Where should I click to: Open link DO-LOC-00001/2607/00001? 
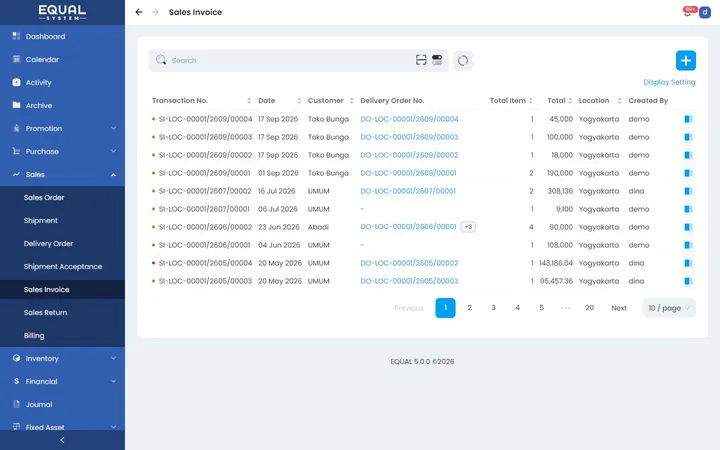coord(408,191)
